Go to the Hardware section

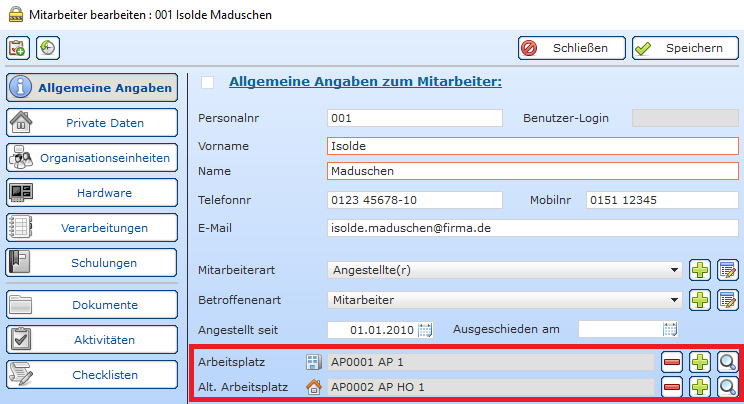click(x=92, y=193)
